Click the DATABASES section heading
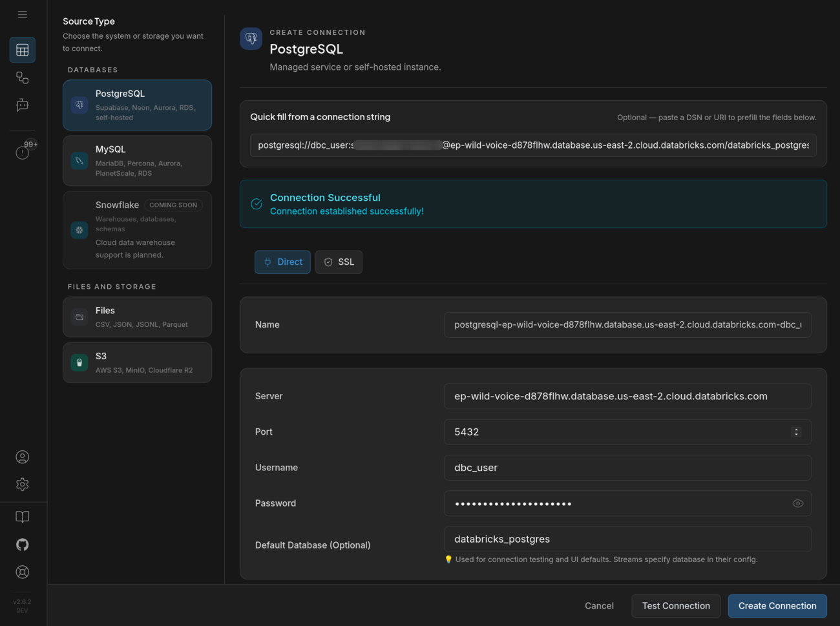Image resolution: width=840 pixels, height=626 pixels. coord(93,70)
